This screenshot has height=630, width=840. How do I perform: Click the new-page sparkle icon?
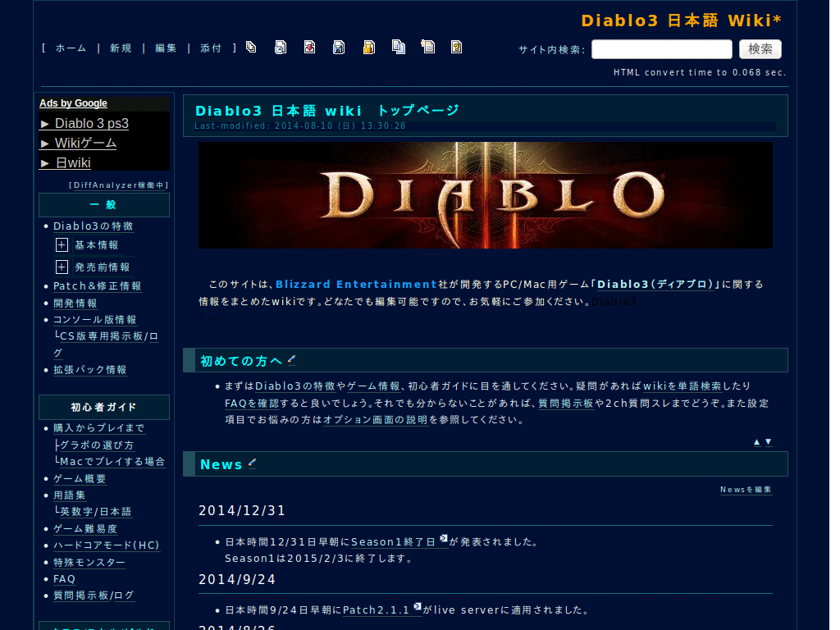(427, 47)
